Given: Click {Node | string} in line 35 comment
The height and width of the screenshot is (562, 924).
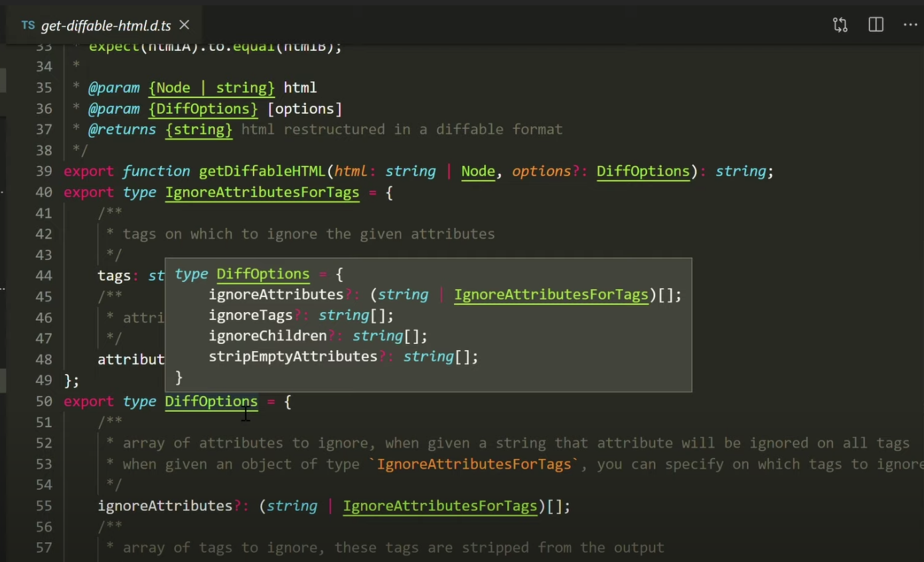Looking at the screenshot, I should pyautogui.click(x=211, y=88).
